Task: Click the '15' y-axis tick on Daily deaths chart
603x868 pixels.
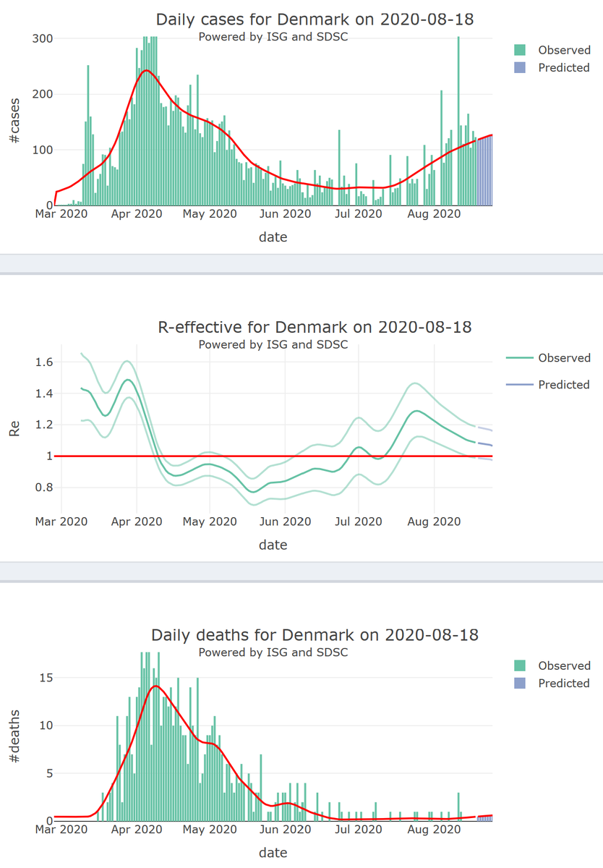Action: (x=46, y=678)
